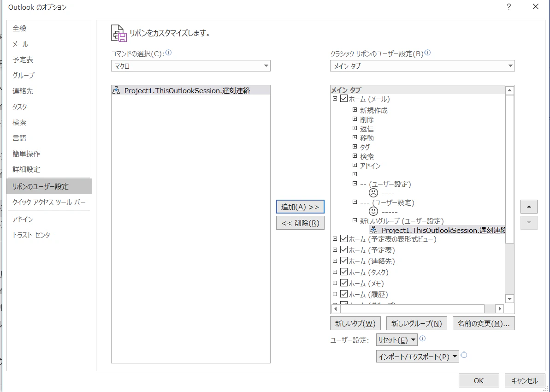Viewport: 550px width, 392px height.
Task: Confirm with the OK button
Action: point(479,381)
